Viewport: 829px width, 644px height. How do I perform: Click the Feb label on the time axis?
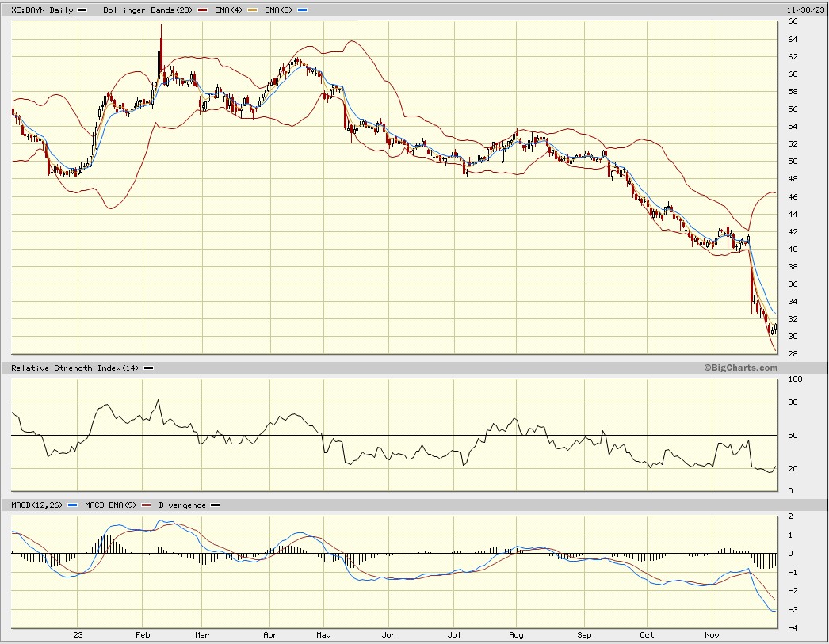143,635
